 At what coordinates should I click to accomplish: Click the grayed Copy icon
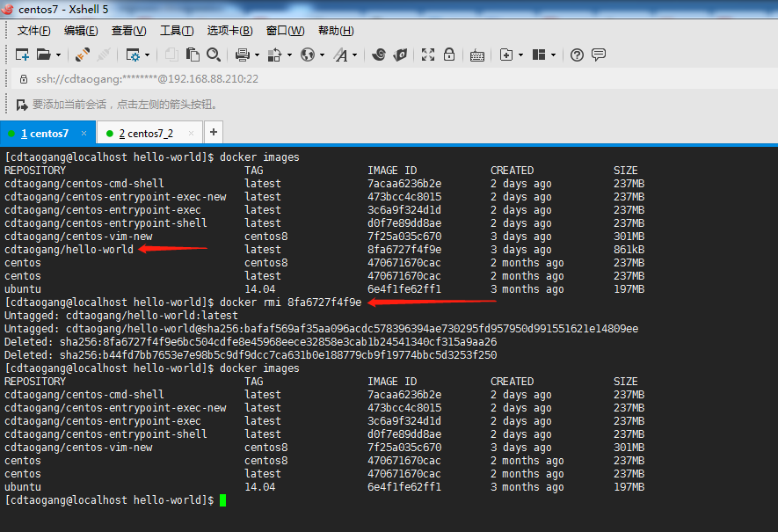[x=171, y=55]
